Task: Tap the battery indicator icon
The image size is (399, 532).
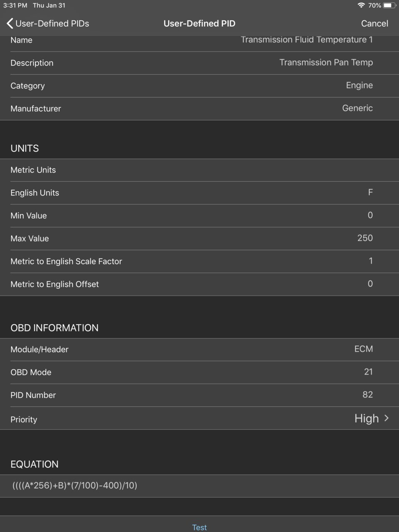Action: [x=390, y=5]
